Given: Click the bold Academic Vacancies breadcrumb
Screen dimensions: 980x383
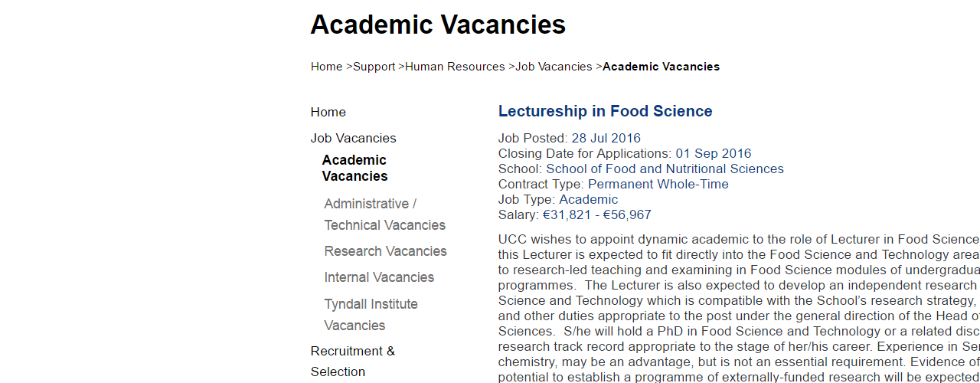Looking at the screenshot, I should coord(661,67).
